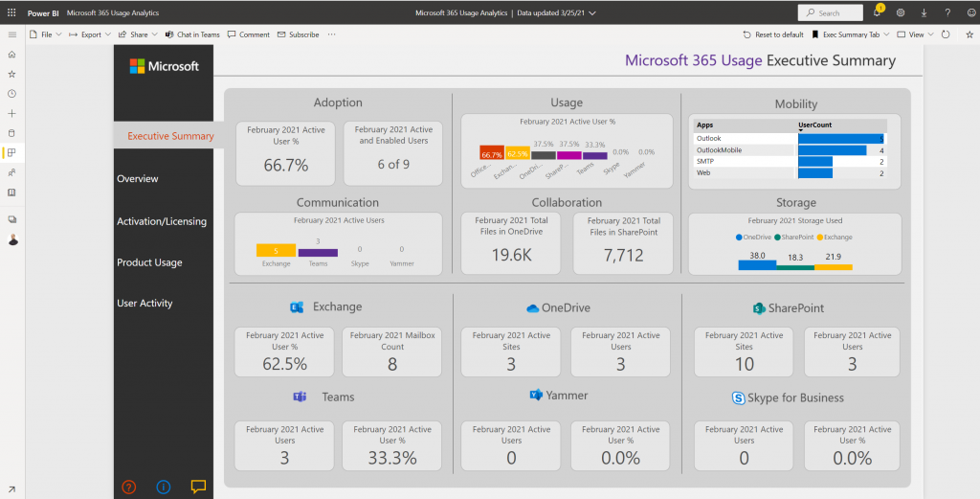Image resolution: width=980 pixels, height=499 pixels.
Task: Click Reset to default
Action: 773,34
